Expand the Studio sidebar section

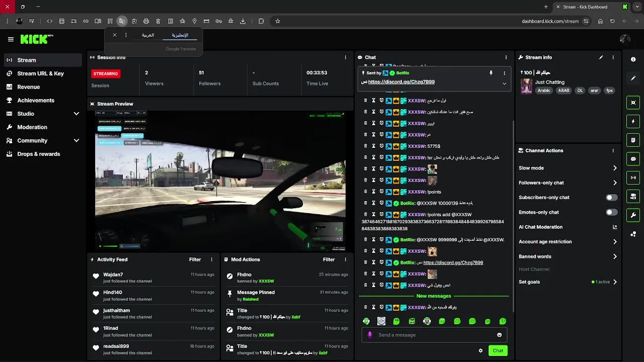click(x=76, y=114)
